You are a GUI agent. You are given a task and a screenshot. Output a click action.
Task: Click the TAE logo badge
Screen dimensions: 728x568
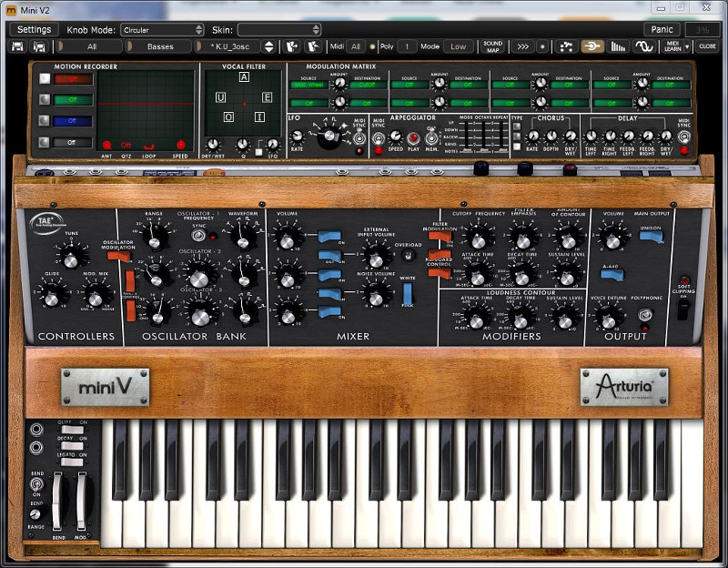pos(47,223)
